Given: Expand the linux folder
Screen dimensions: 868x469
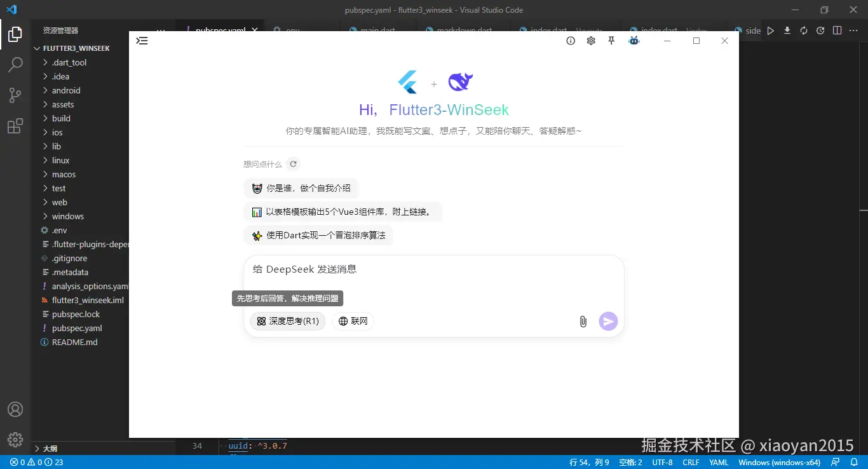Looking at the screenshot, I should point(60,160).
